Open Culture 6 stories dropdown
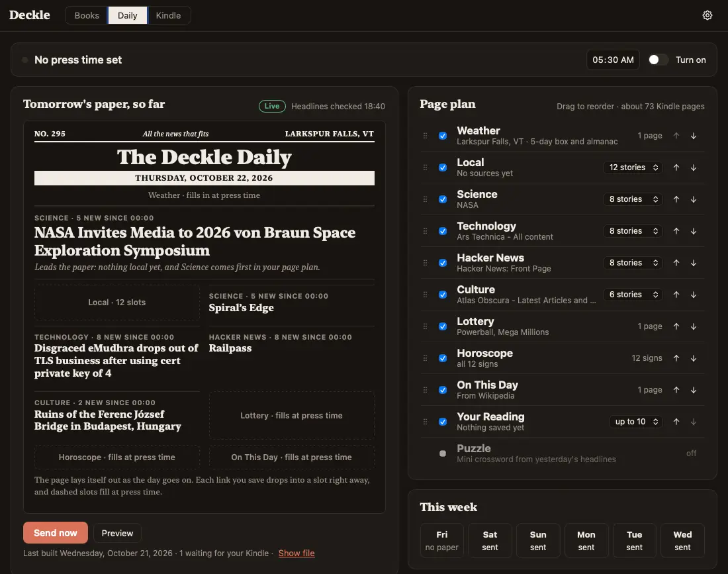Screen dimensions: 728x574 click(x=633, y=295)
